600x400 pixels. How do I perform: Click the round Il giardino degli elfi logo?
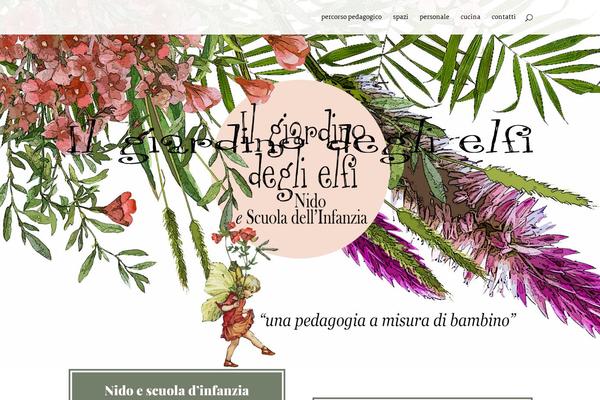pos(301,169)
